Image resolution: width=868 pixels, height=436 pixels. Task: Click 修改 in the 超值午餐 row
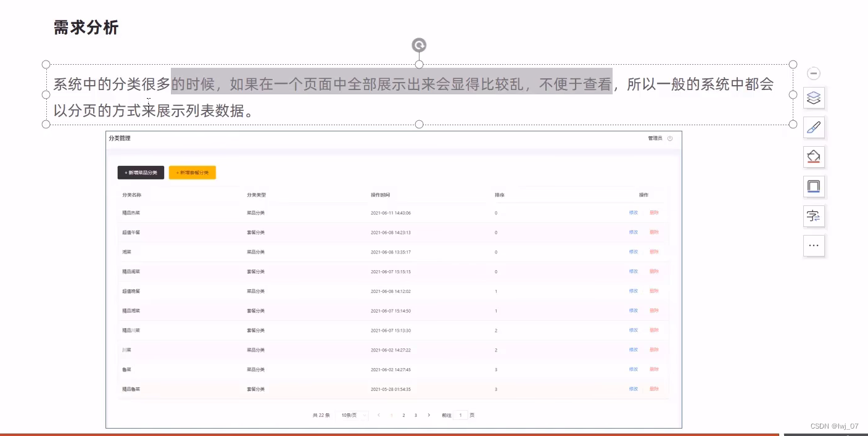(x=634, y=232)
